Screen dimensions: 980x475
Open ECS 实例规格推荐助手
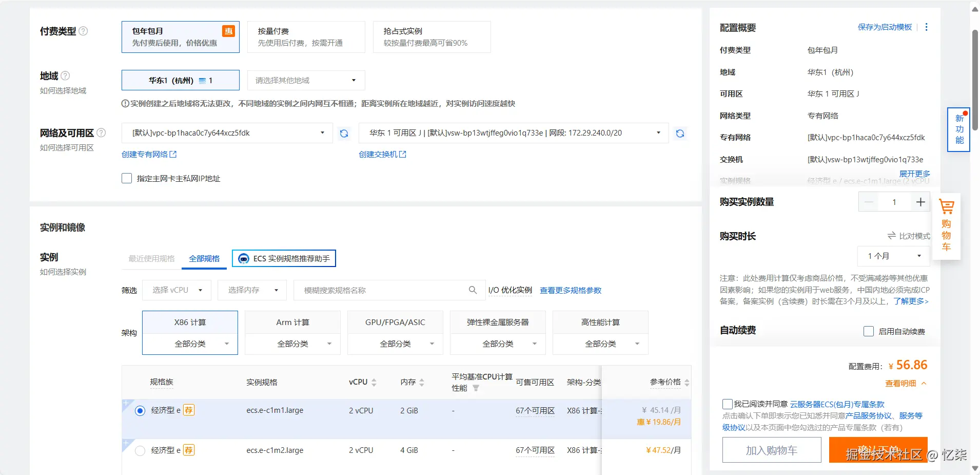pos(284,258)
